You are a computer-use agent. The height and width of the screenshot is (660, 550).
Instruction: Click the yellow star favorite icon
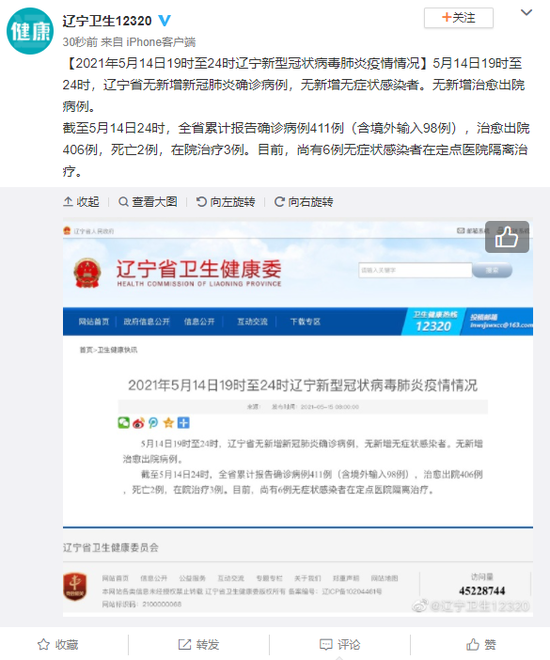click(x=168, y=423)
